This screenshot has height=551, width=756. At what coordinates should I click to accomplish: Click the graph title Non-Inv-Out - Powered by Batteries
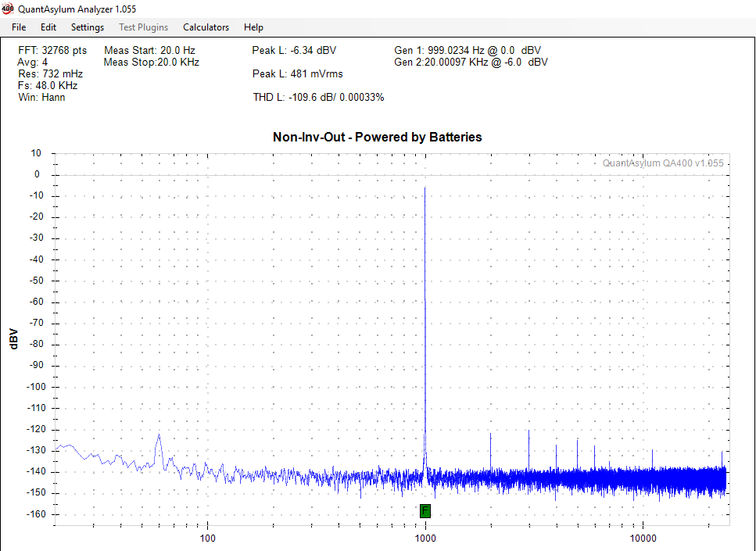378,137
